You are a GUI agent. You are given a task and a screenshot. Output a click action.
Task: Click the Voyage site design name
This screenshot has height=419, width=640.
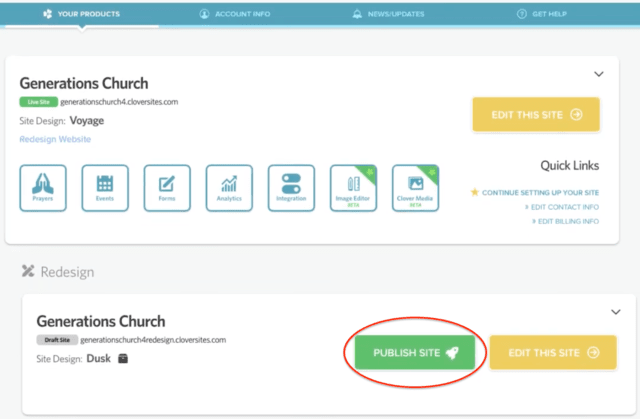pos(87,121)
